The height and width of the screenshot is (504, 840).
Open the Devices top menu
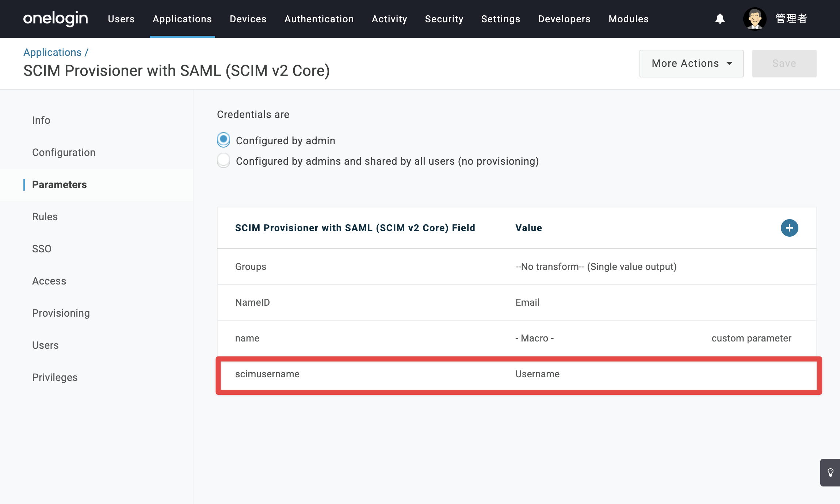click(x=248, y=19)
